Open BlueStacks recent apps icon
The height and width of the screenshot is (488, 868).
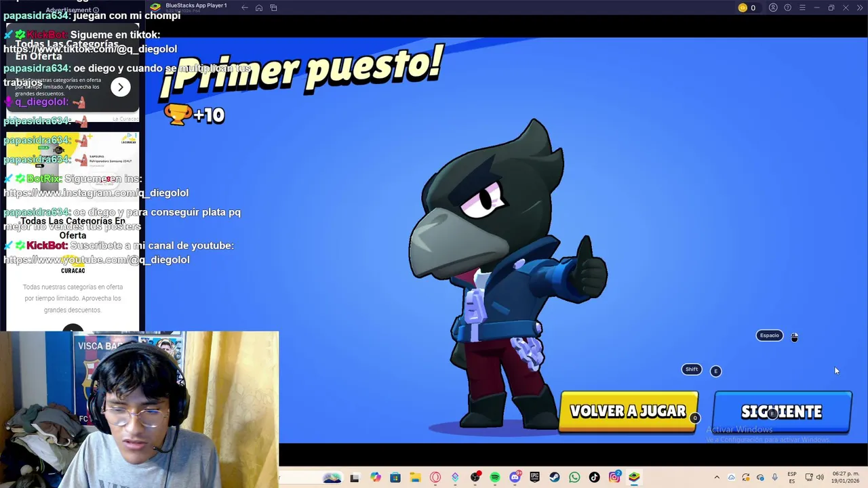click(x=273, y=7)
